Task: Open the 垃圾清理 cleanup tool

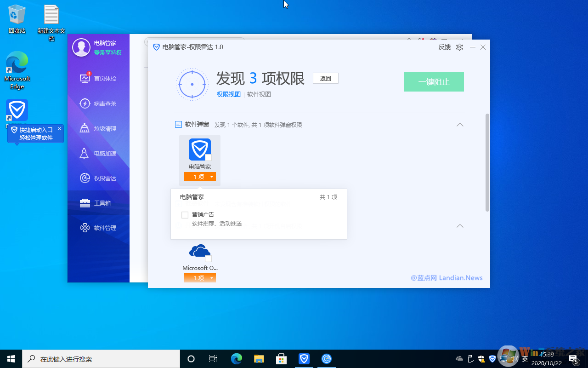Action: click(x=98, y=128)
